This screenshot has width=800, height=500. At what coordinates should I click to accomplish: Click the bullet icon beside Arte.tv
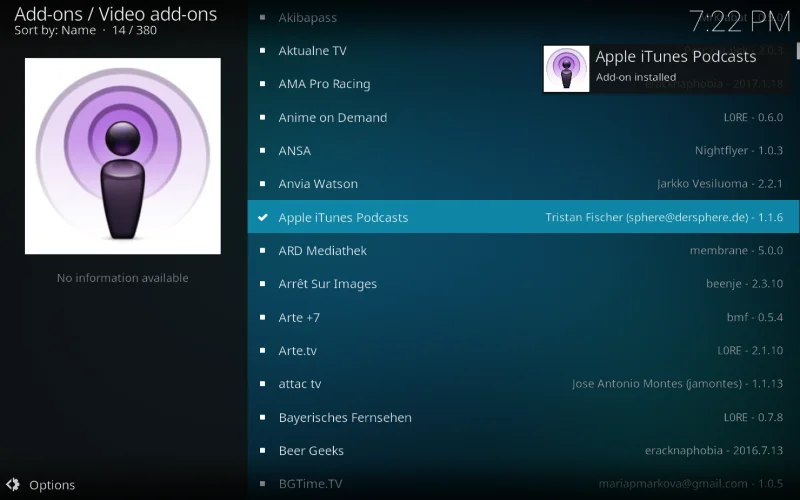262,351
